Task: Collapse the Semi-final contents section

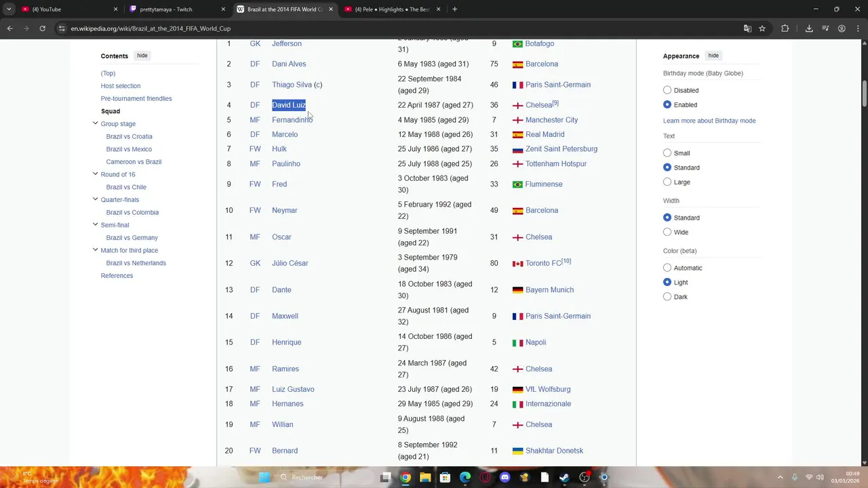Action: click(95, 225)
